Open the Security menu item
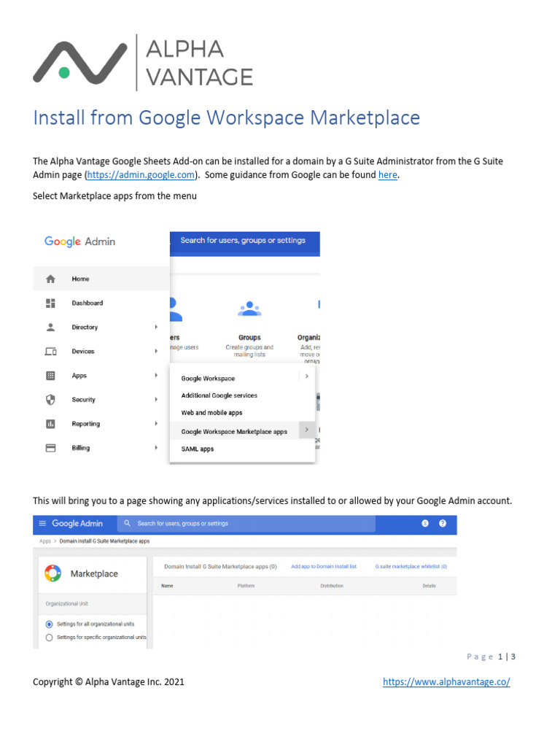The height and width of the screenshot is (747, 560). tap(101, 399)
